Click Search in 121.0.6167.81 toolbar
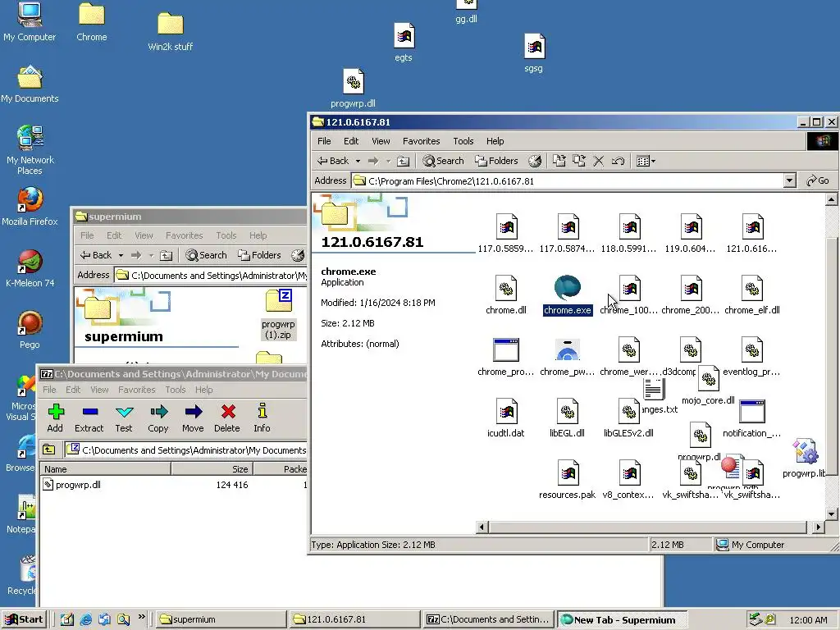 [x=443, y=161]
